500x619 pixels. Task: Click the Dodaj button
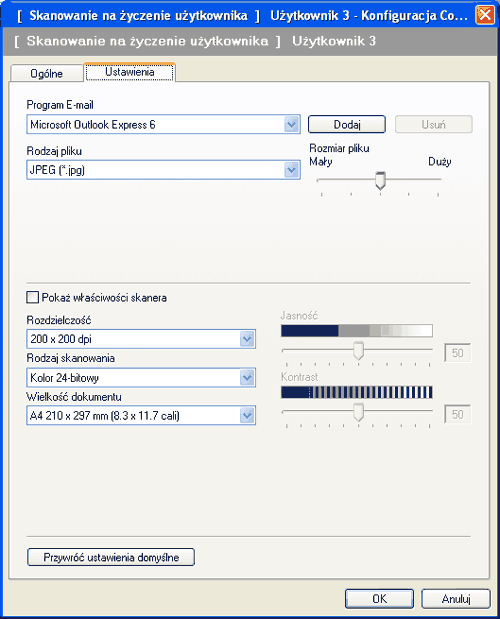[346, 124]
